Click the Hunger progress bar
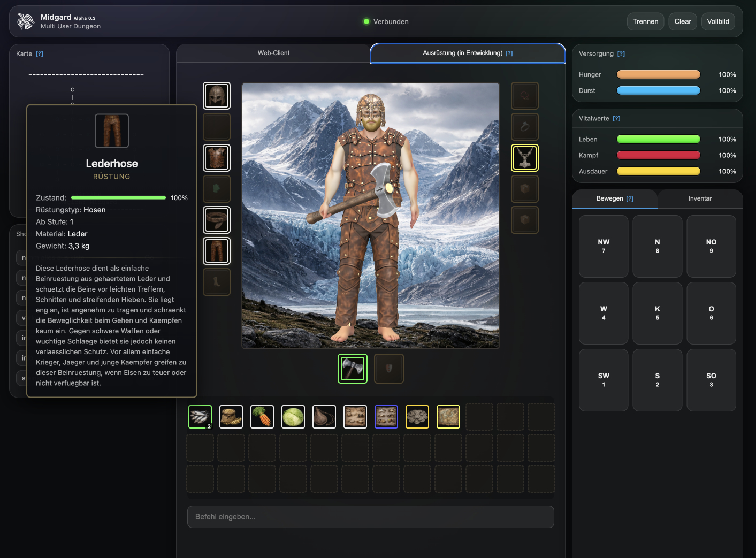756x558 pixels. click(x=658, y=74)
